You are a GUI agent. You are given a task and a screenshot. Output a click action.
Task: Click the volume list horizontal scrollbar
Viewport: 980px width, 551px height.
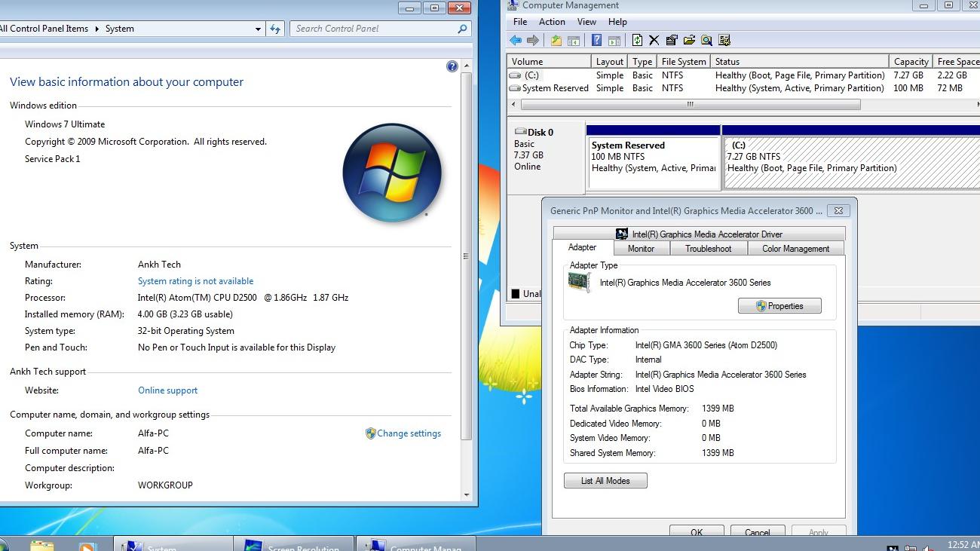coord(689,105)
